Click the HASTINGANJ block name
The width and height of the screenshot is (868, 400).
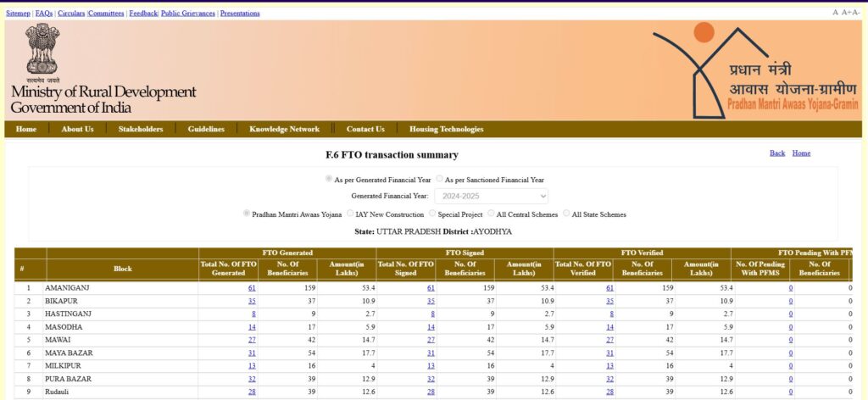coord(68,314)
